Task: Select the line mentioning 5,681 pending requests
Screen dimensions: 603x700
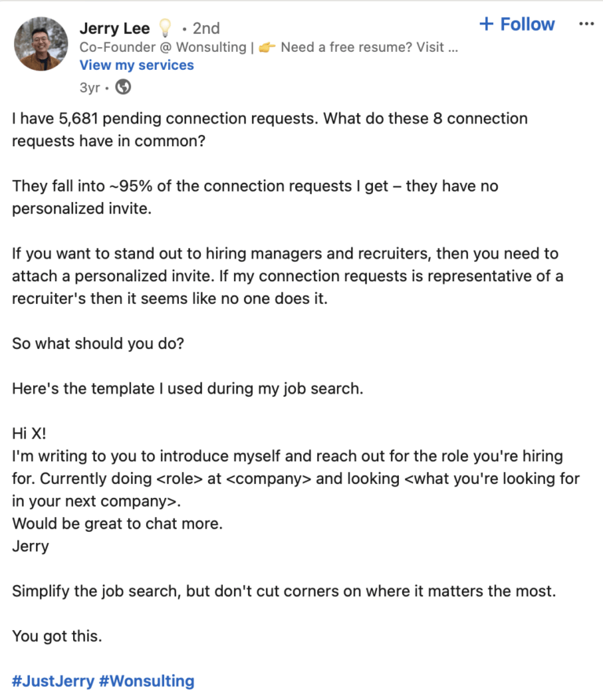Action: pyautogui.click(x=269, y=119)
